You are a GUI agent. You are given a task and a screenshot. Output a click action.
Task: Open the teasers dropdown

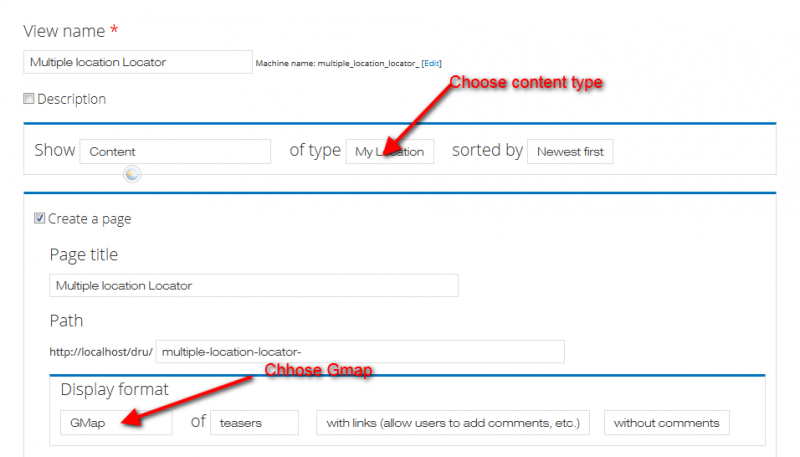coord(254,423)
